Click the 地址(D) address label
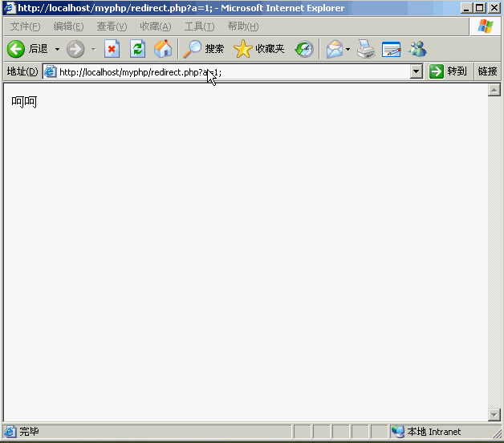Image resolution: width=504 pixels, height=443 pixels. [22, 71]
